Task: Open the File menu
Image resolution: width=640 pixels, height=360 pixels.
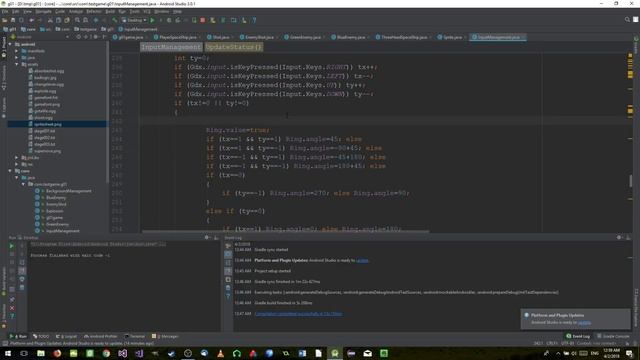Action: (x=5, y=11)
